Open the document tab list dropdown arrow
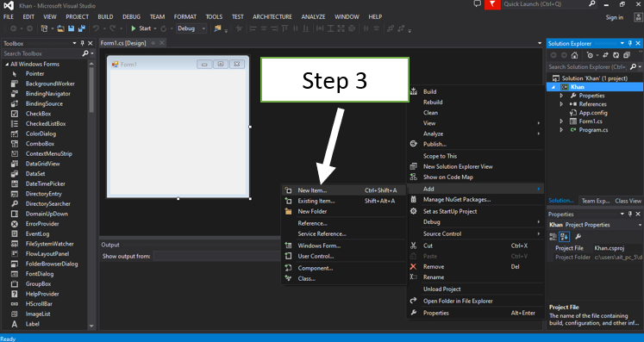The image size is (644, 342). pyautogui.click(x=540, y=43)
